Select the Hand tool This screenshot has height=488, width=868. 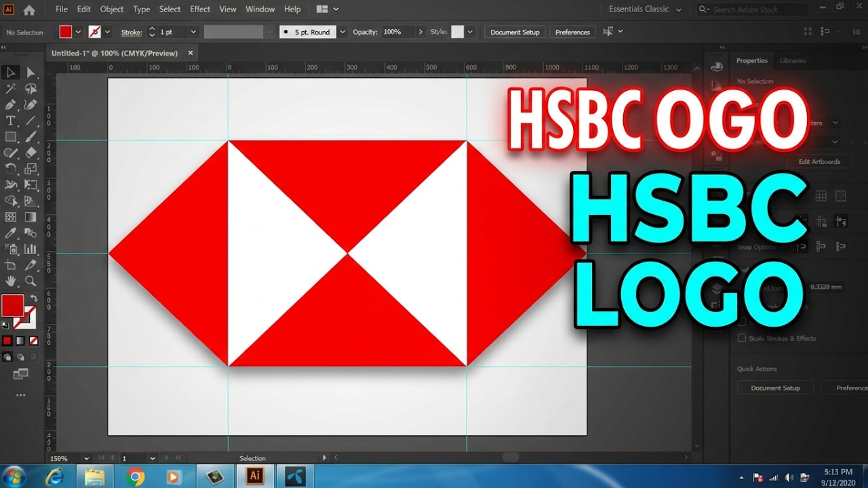(x=11, y=281)
